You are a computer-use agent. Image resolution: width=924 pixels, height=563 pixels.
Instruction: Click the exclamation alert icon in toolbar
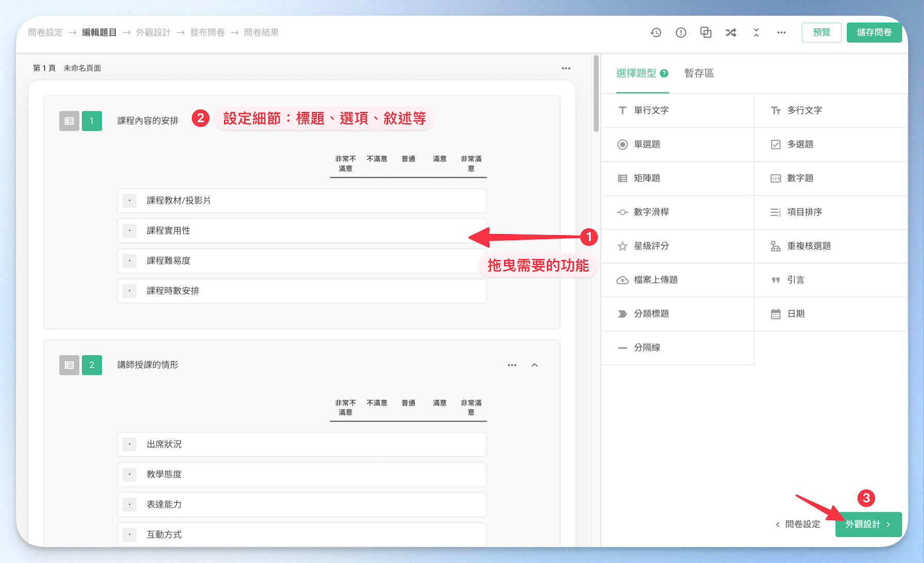click(x=681, y=33)
